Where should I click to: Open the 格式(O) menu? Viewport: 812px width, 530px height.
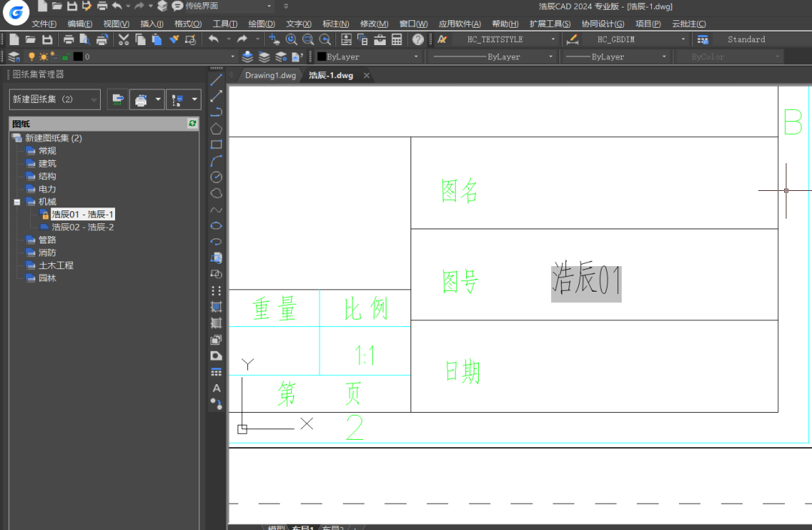click(188, 24)
